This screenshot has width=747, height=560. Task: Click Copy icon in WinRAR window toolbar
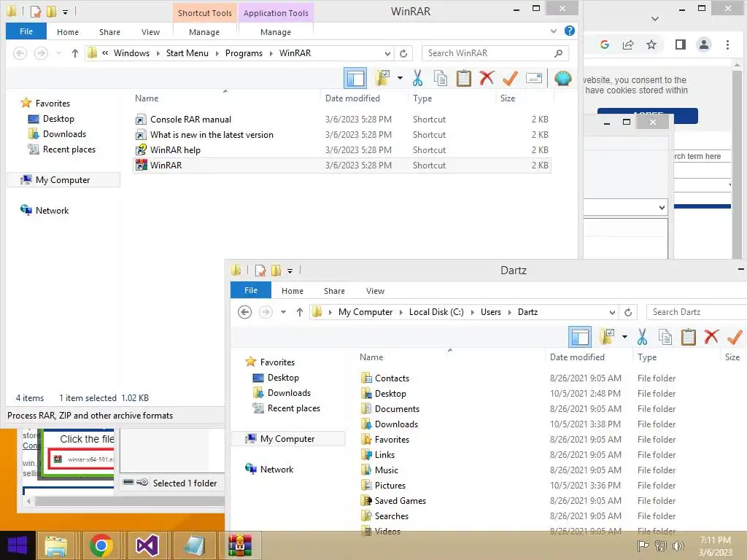click(x=440, y=78)
